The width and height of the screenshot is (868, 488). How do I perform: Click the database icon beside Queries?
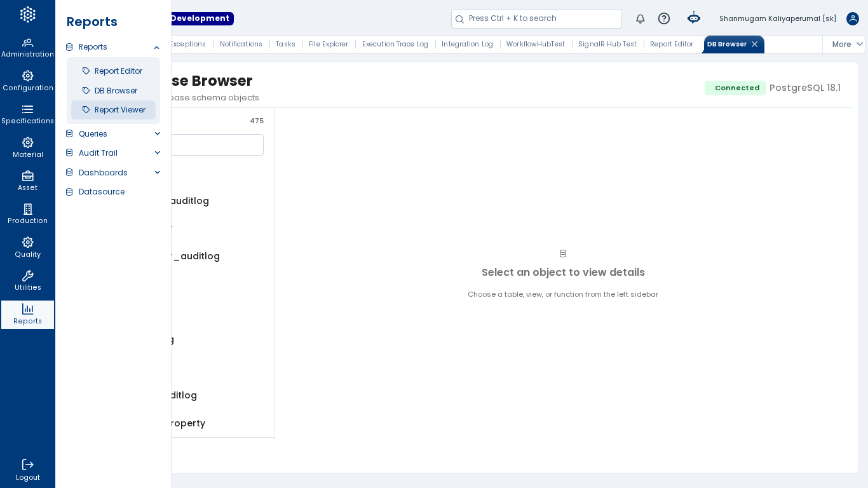click(69, 134)
